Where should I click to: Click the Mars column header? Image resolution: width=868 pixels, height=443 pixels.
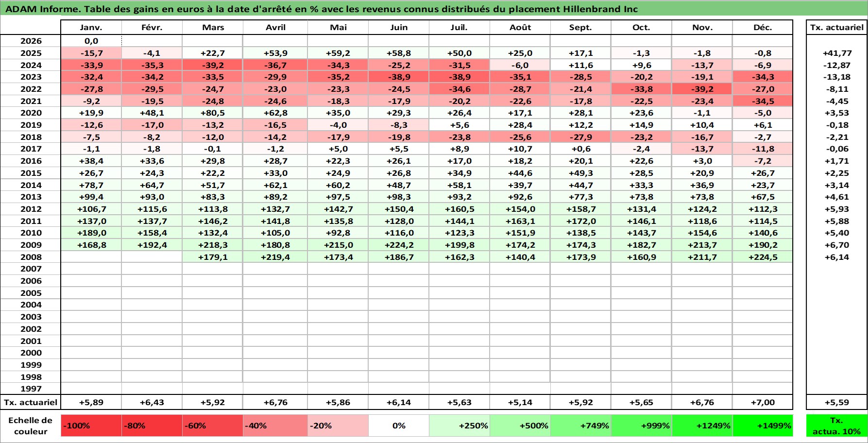pos(213,27)
